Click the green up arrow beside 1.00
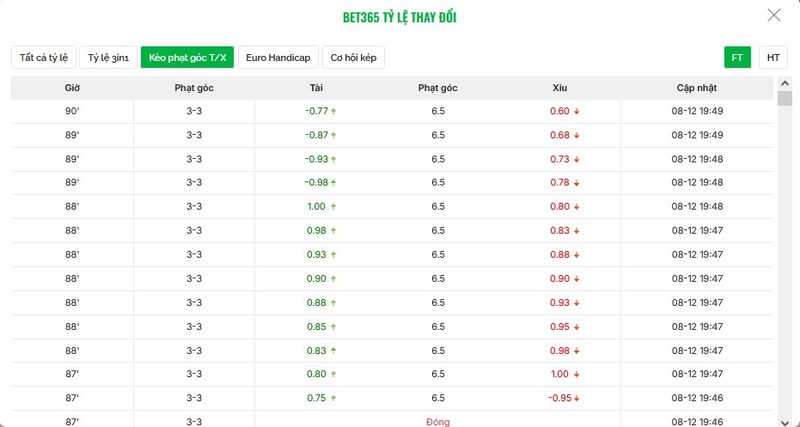Image resolution: width=800 pixels, height=427 pixels. [x=333, y=207]
